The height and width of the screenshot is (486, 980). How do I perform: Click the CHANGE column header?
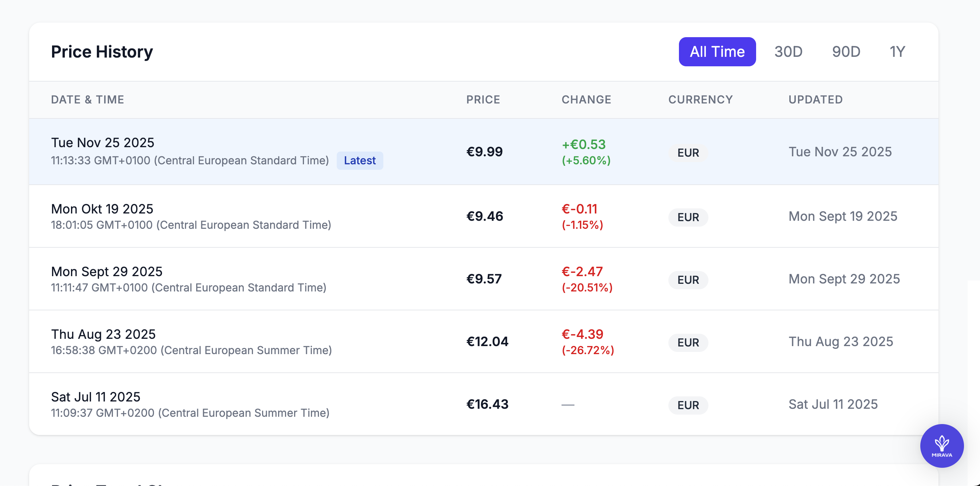click(586, 100)
